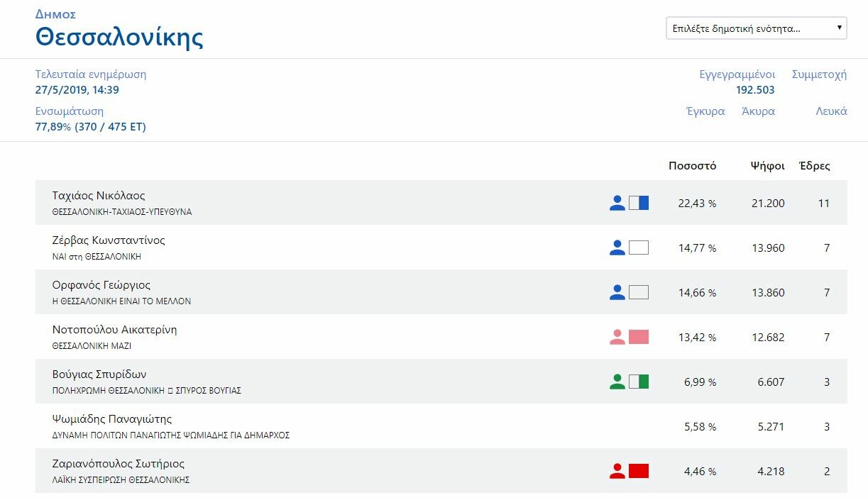Click the percentage 14,77 %

[697, 248]
